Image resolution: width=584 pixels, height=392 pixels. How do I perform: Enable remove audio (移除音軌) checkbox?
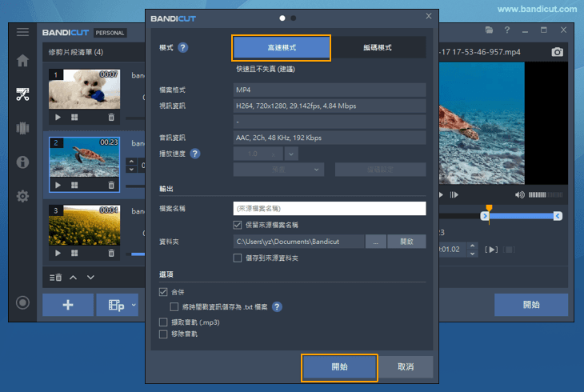tap(163, 334)
